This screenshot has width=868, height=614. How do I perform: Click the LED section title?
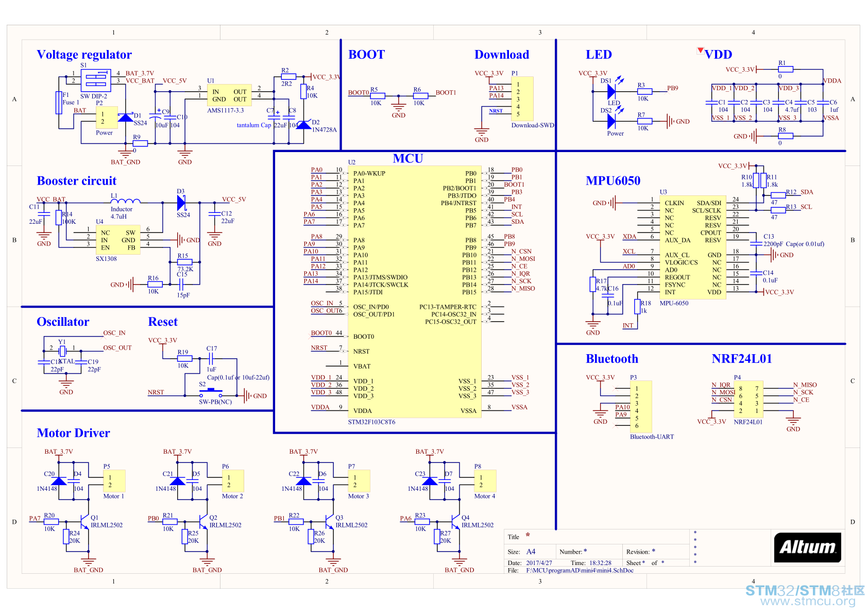tap(599, 55)
